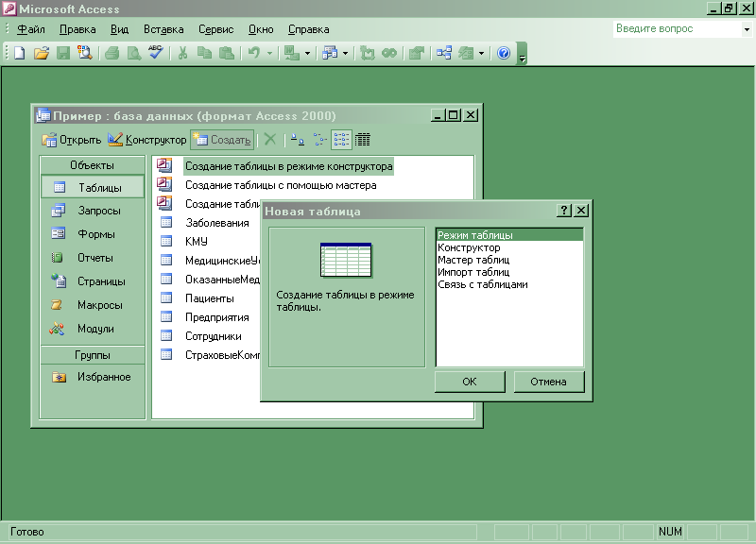This screenshot has width=756, height=544.
Task: Expand the New Object dropdown arrow
Action: coord(481,53)
